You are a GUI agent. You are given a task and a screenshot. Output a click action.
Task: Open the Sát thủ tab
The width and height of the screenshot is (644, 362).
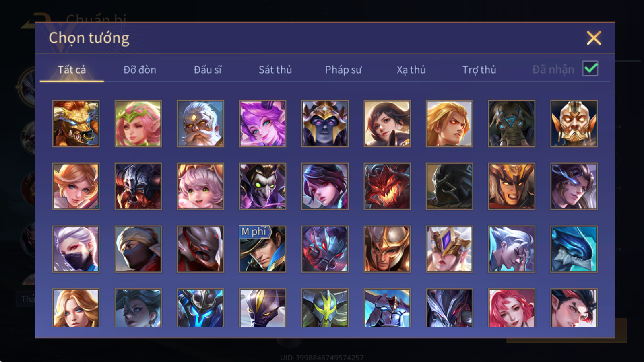click(275, 70)
